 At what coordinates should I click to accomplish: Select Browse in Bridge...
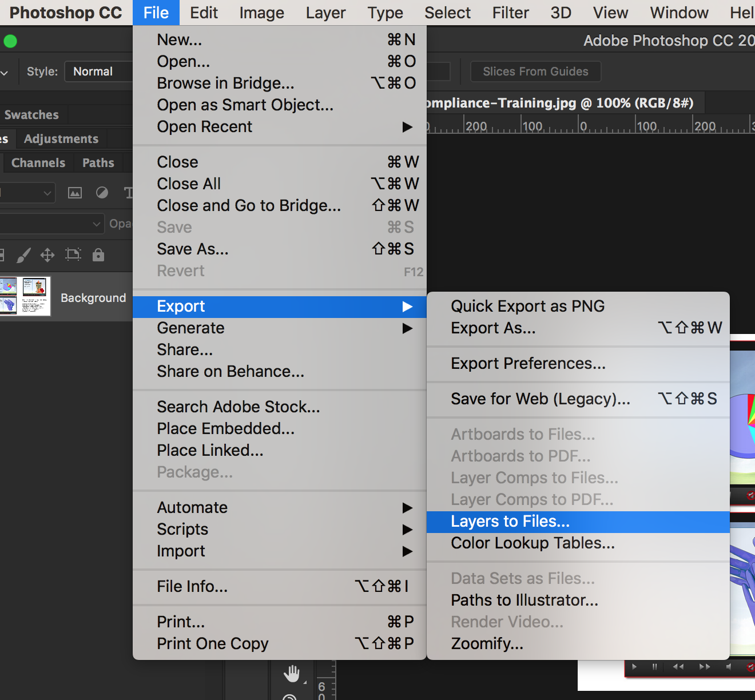(x=280, y=83)
